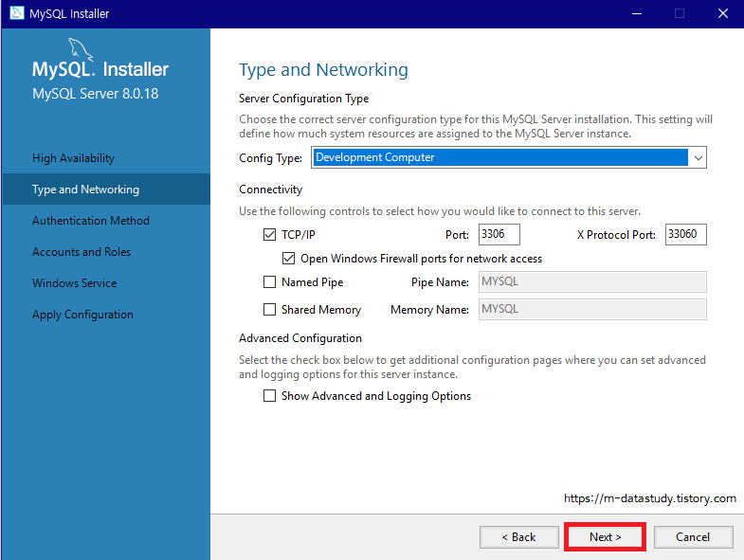Minimize the MySQL Installer window
This screenshot has width=744, height=560.
637,13
